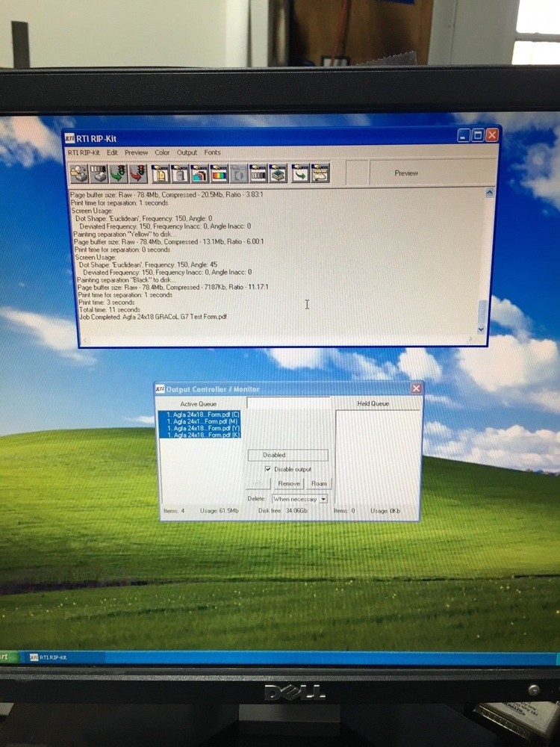Click the 'Job Completed' log line

coord(153,317)
